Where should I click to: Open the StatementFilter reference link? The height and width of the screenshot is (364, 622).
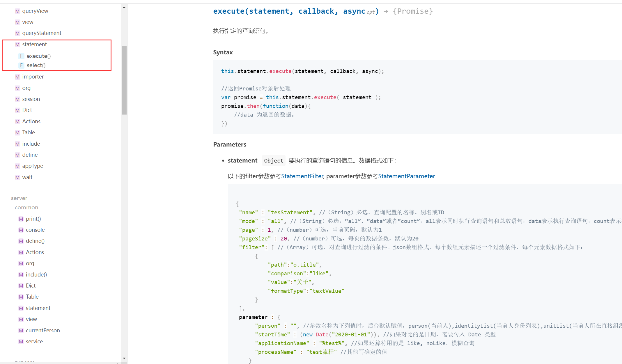[302, 176]
